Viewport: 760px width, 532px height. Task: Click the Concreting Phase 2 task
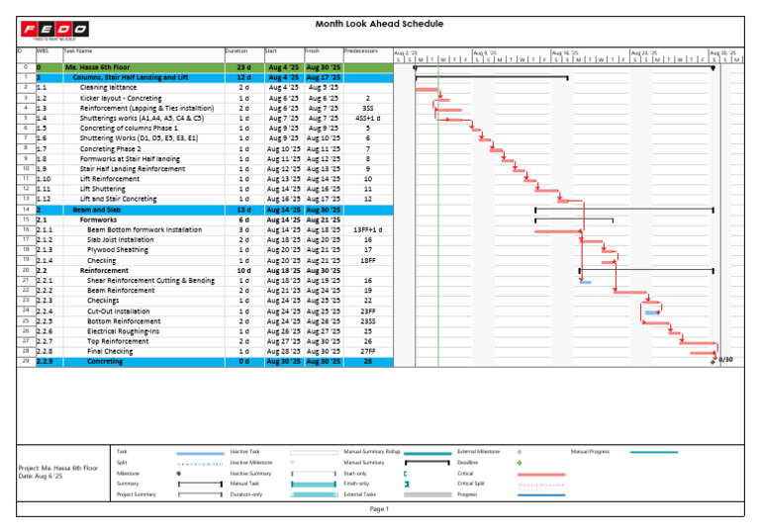tap(110, 148)
